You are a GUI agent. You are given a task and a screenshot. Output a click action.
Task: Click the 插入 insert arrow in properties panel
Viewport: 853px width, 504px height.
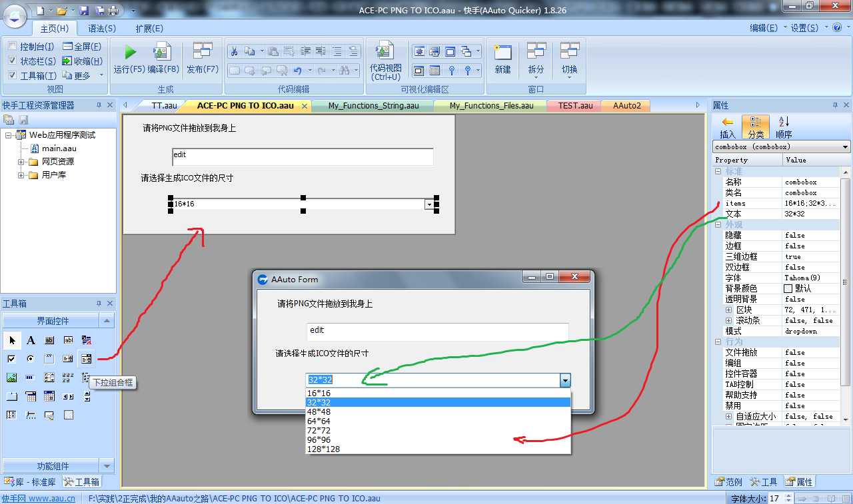(x=728, y=126)
